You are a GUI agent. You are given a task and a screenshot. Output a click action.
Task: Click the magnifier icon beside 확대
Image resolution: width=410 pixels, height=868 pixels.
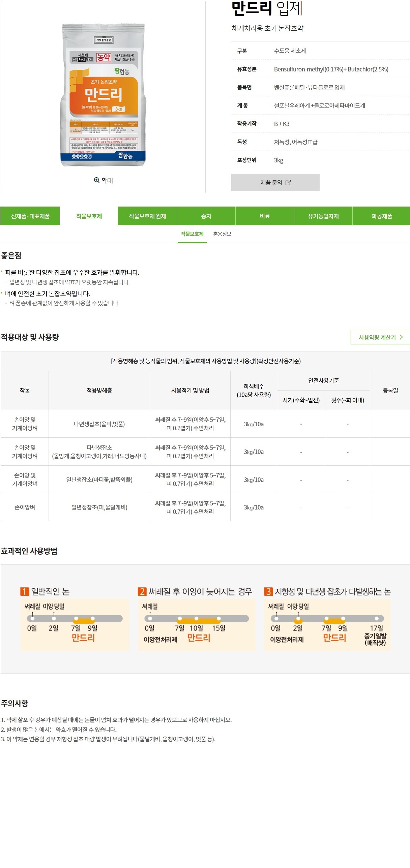coord(96,180)
